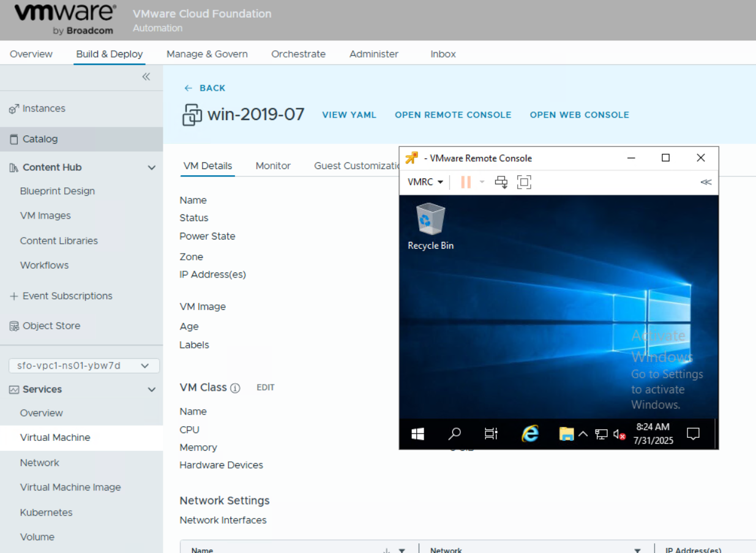
Task: Open Internet Explorer from the taskbar
Action: (x=530, y=434)
